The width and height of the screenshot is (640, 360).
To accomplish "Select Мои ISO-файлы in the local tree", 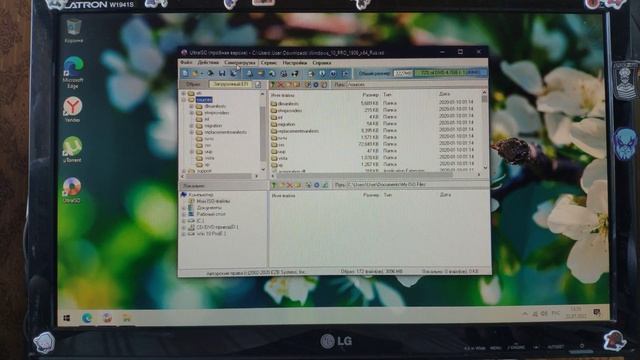I will (213, 201).
